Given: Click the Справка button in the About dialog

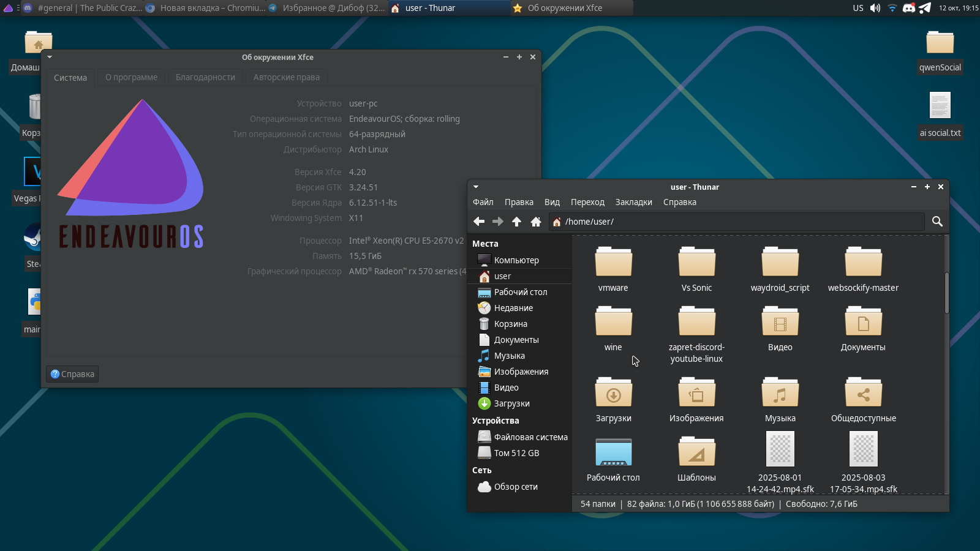Looking at the screenshot, I should click(72, 374).
